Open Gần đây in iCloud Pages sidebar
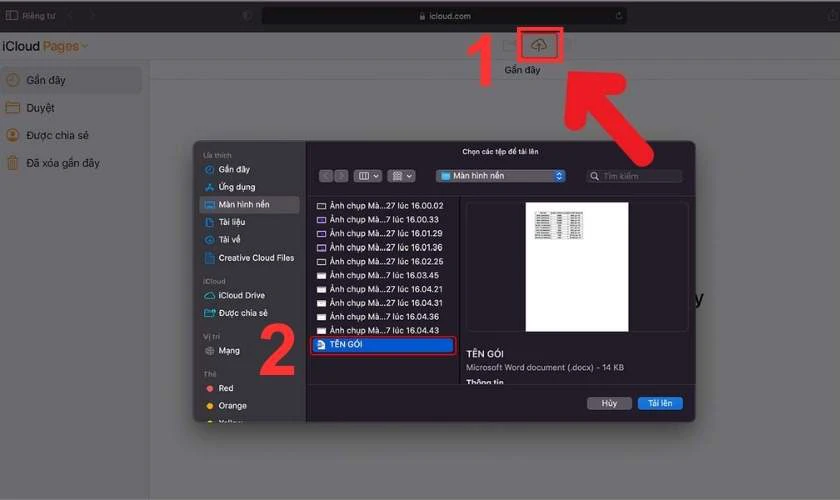This screenshot has height=500, width=840. [x=71, y=80]
